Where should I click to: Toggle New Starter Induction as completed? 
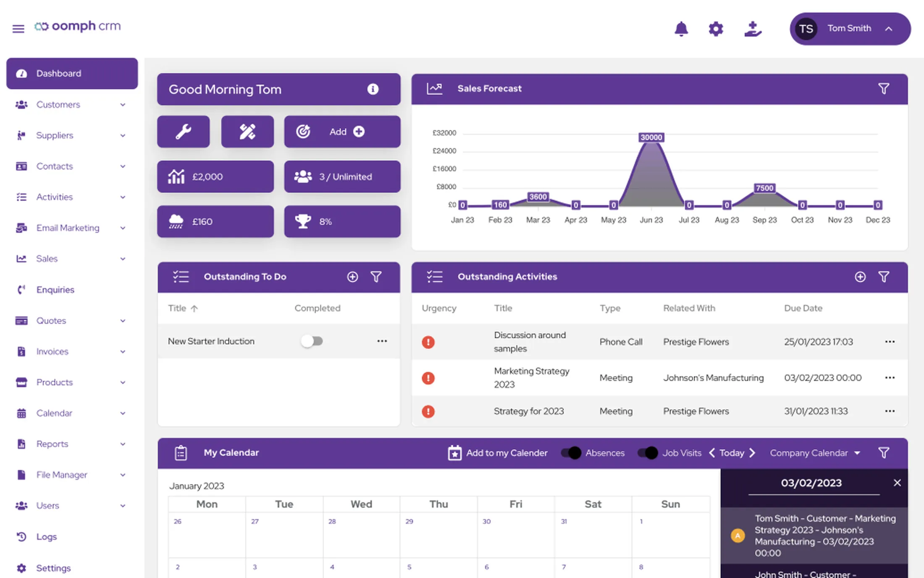(x=312, y=341)
